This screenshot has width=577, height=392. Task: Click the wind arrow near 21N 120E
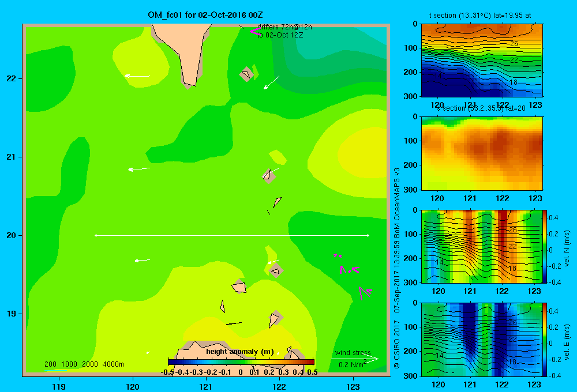(x=139, y=169)
